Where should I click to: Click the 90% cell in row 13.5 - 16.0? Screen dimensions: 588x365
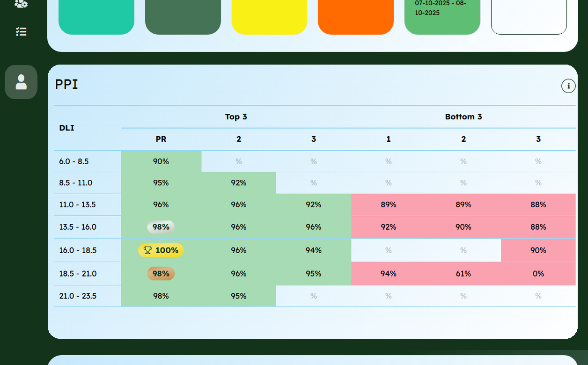point(463,227)
